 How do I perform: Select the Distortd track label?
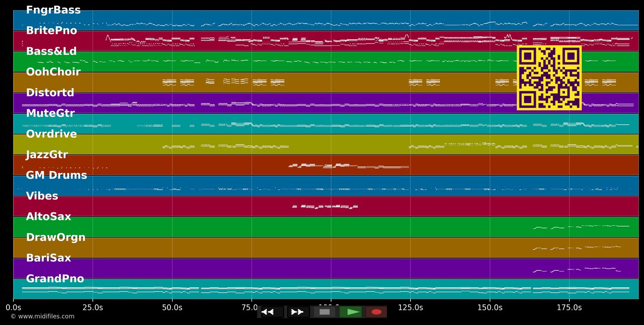point(50,92)
